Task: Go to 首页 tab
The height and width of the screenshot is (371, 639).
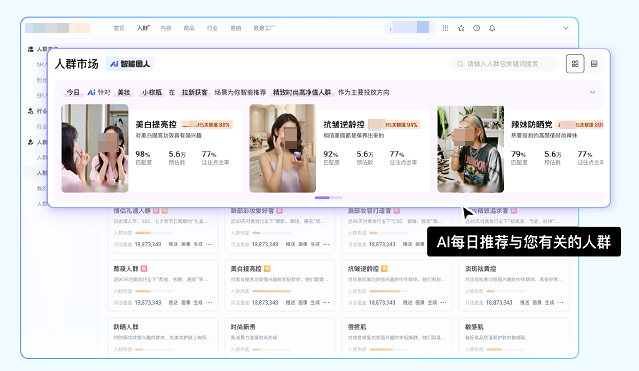Action: click(x=119, y=28)
